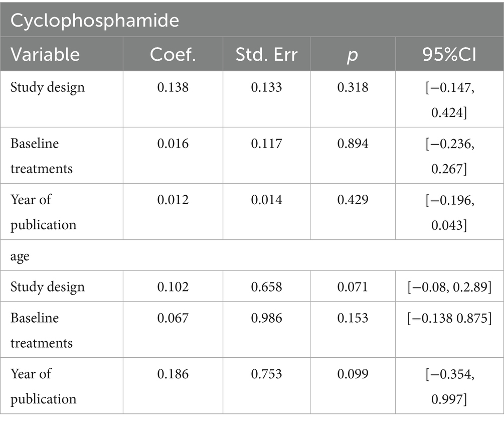This screenshot has height=423, width=504.
Task: Click the Cyclophosphamide table title
Action: tap(95, 22)
